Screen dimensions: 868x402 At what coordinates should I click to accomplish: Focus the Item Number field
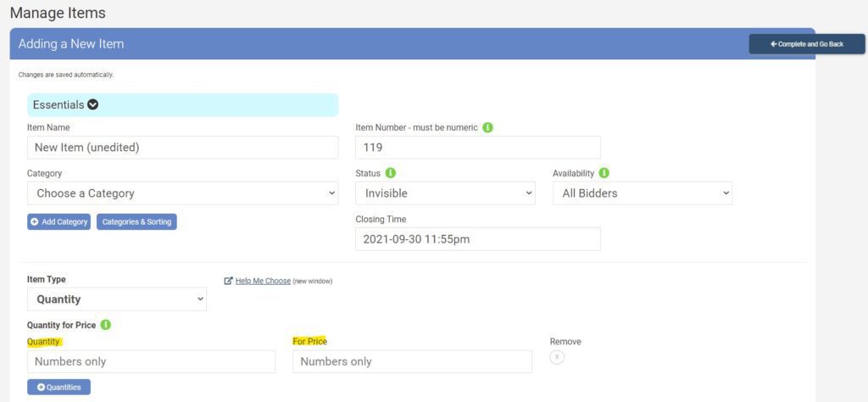point(477,148)
